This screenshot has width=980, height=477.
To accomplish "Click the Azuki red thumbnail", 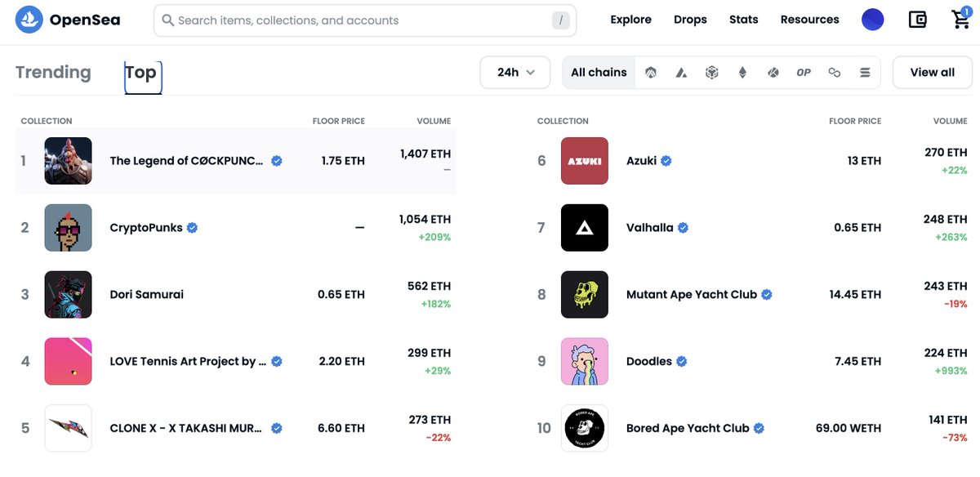I will [585, 161].
